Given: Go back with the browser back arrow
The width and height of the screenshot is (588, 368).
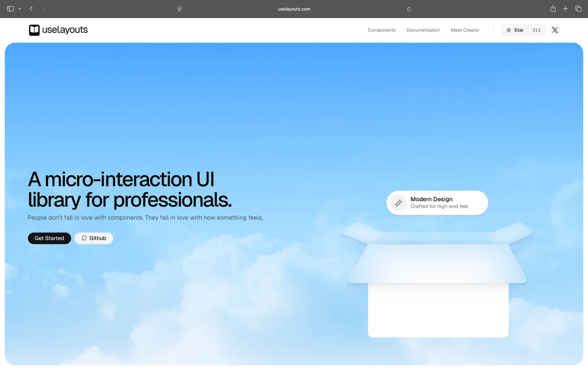Looking at the screenshot, I should (31, 9).
